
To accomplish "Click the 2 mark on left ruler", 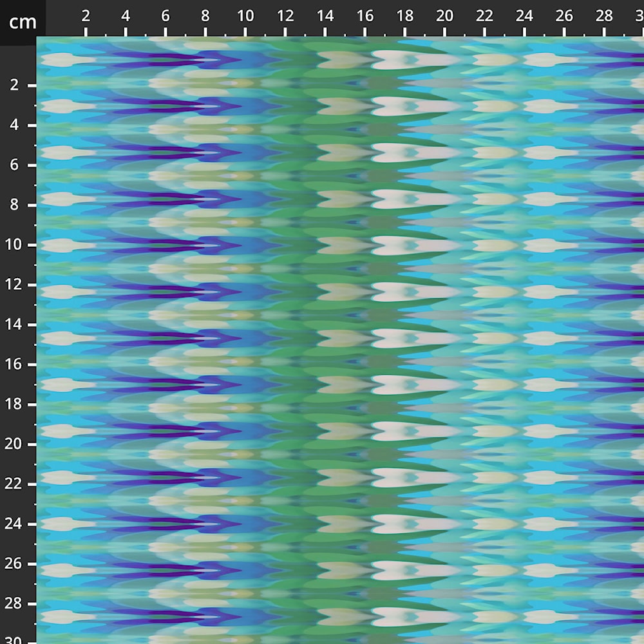I will [x=15, y=85].
